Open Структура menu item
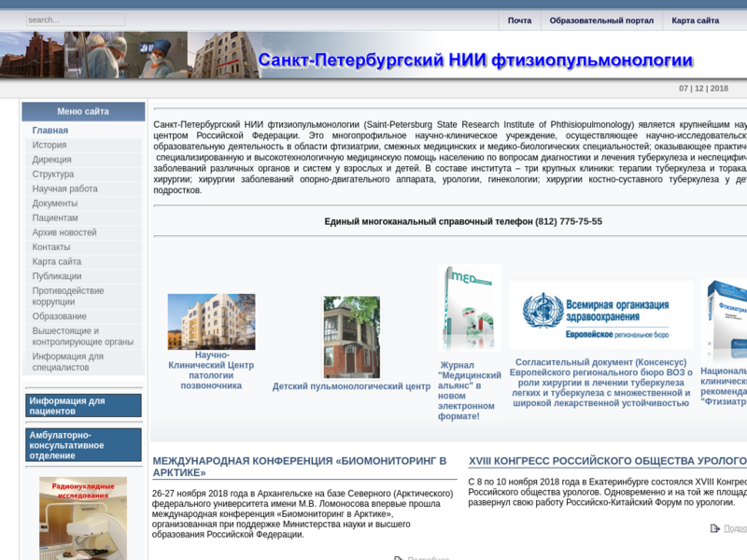Screen dimensions: 747x560 tap(83, 175)
